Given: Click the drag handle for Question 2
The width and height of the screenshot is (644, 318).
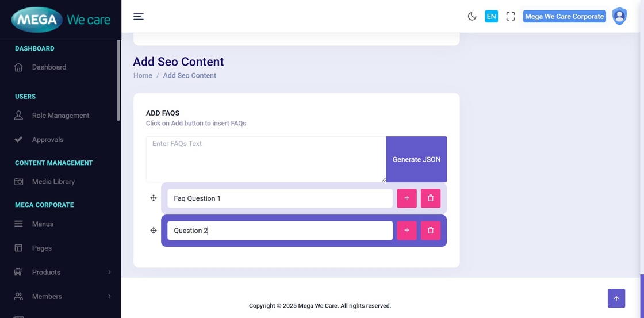Looking at the screenshot, I should pos(154,231).
